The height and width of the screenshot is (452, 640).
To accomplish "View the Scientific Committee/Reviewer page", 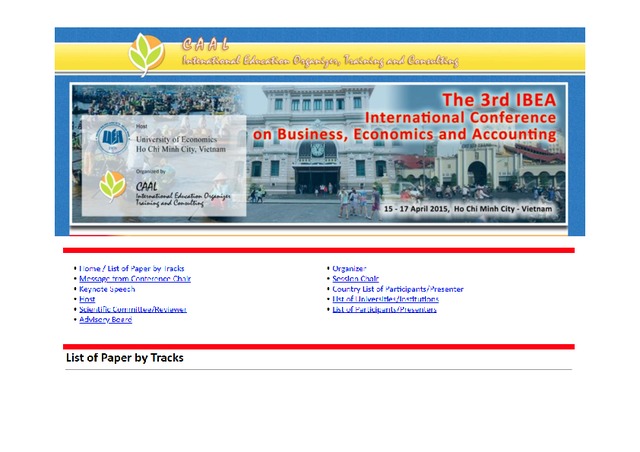I will pyautogui.click(x=133, y=309).
